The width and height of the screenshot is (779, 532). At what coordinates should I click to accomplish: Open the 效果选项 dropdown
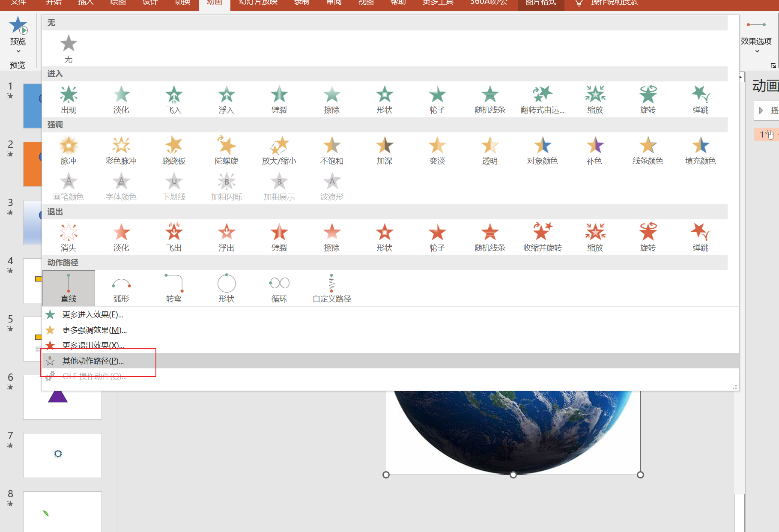(x=756, y=38)
